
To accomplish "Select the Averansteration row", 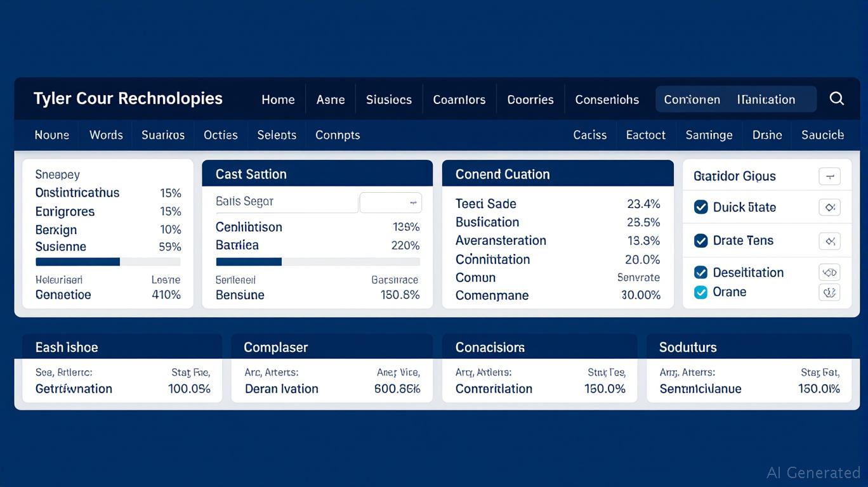I will click(x=558, y=240).
